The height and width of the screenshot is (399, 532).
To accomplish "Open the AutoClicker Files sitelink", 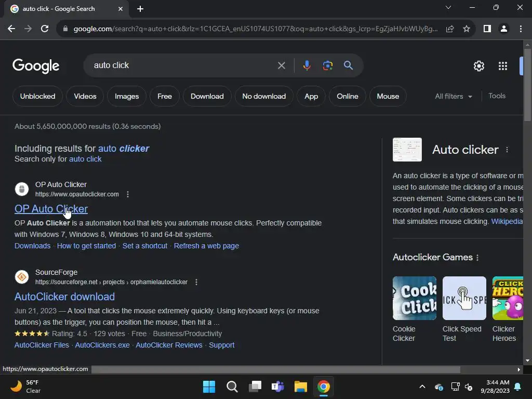I will pos(42,345).
